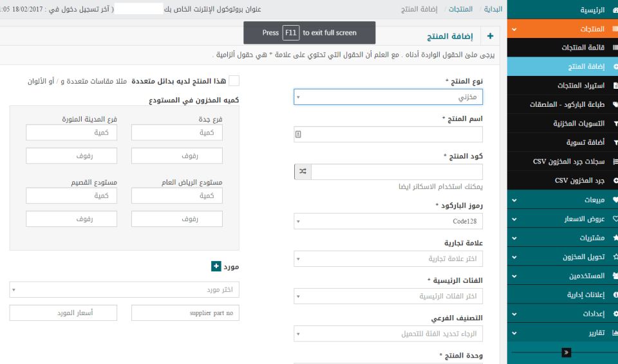This screenshot has height=364, width=618.
Task: Enable checkbox for product with multiple variants
Action: [234, 80]
